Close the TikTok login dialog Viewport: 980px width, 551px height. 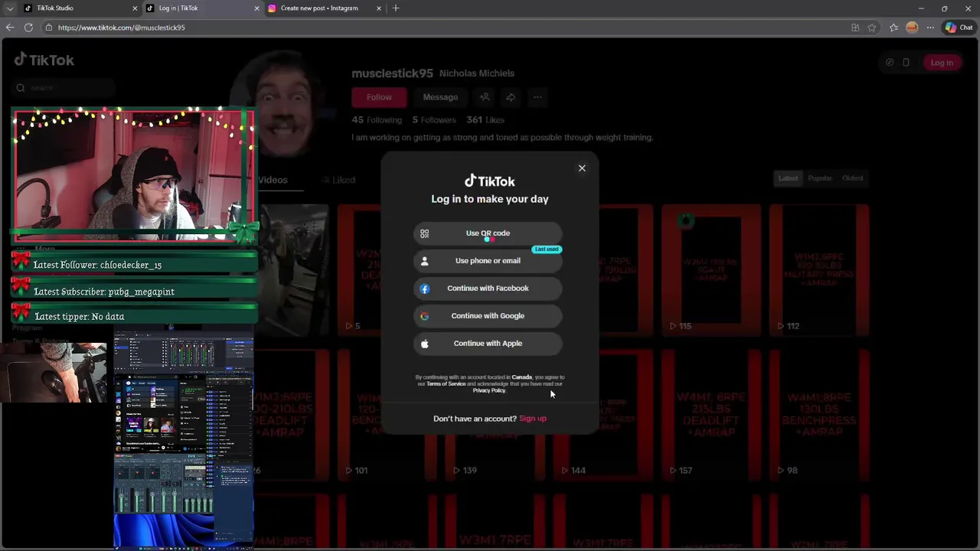tap(582, 168)
